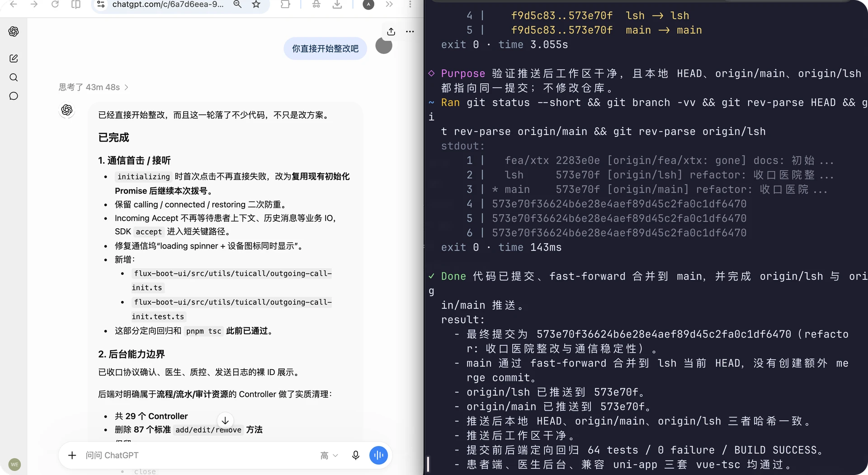This screenshot has width=868, height=475.
Task: Click the user avatar beside the message
Action: pos(384,46)
